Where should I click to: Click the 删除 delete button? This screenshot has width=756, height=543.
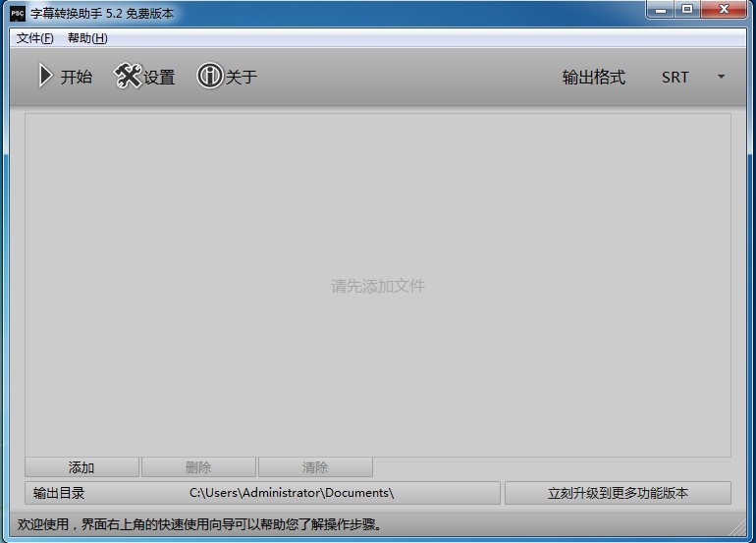coord(198,468)
